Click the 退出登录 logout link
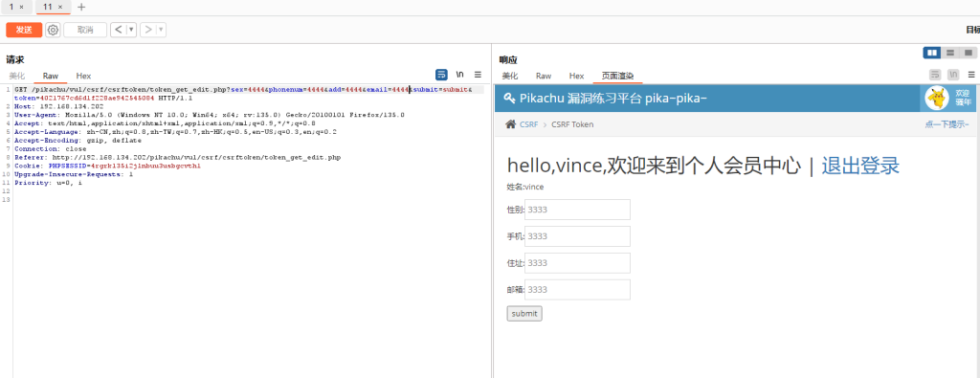This screenshot has height=378, width=980. pos(860,167)
